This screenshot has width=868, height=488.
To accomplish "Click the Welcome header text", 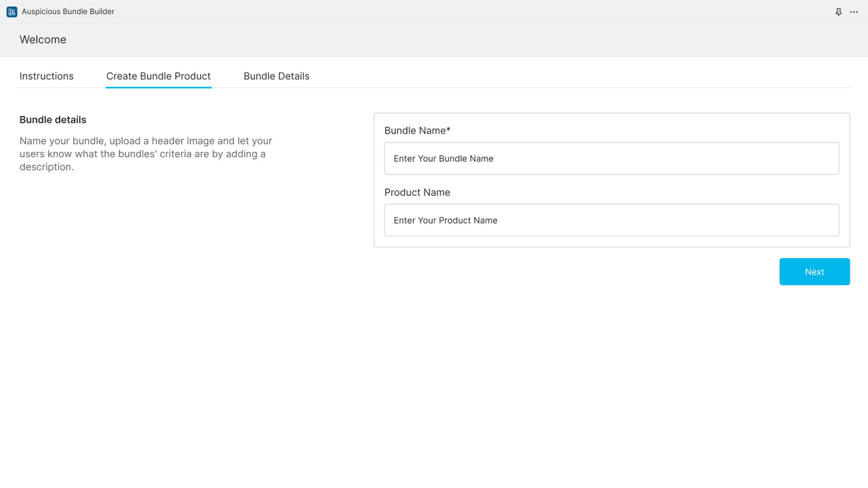I will [43, 39].
